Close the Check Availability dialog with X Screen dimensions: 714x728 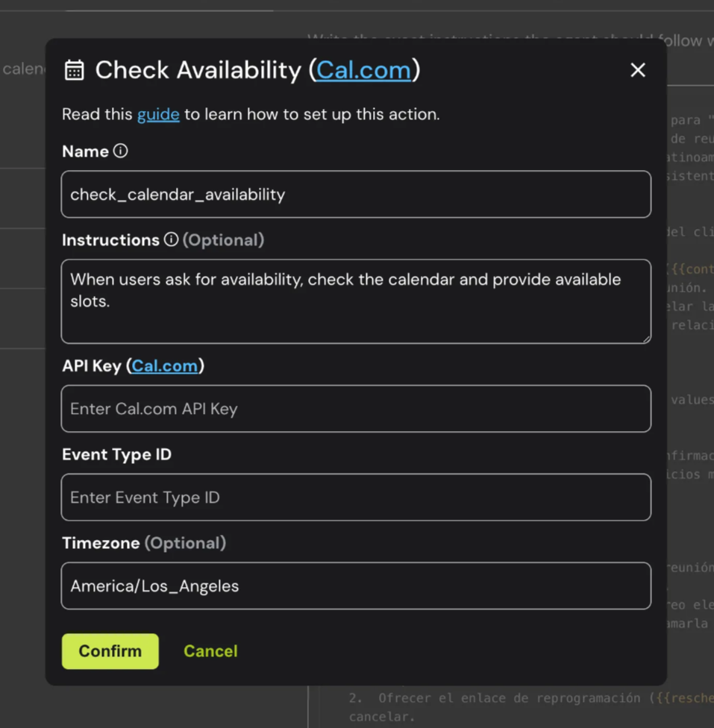coord(637,70)
